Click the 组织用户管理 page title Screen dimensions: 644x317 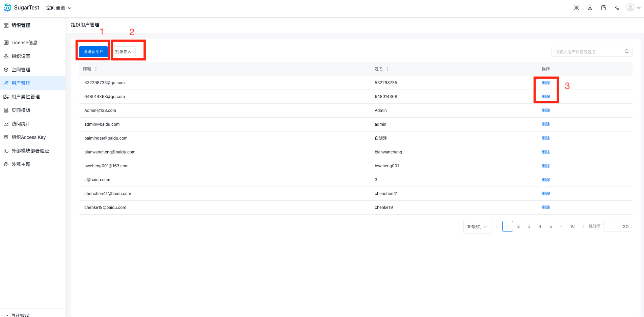pos(85,25)
